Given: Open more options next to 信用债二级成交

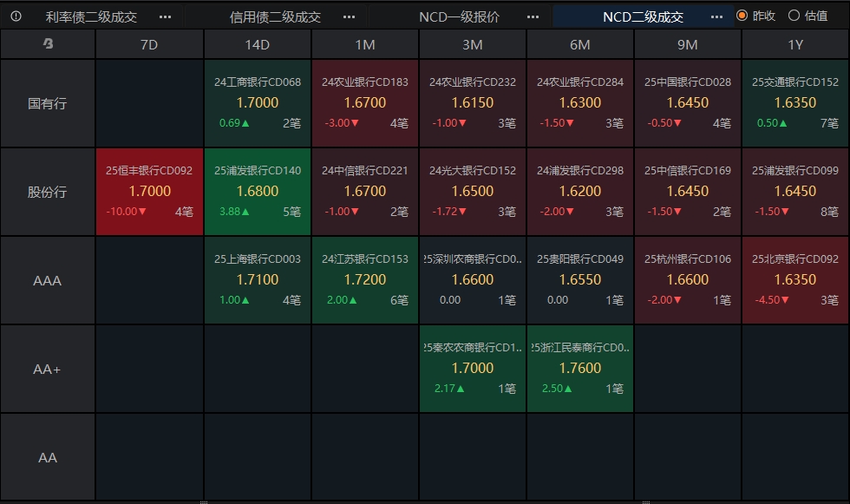Looking at the screenshot, I should pyautogui.click(x=349, y=16).
